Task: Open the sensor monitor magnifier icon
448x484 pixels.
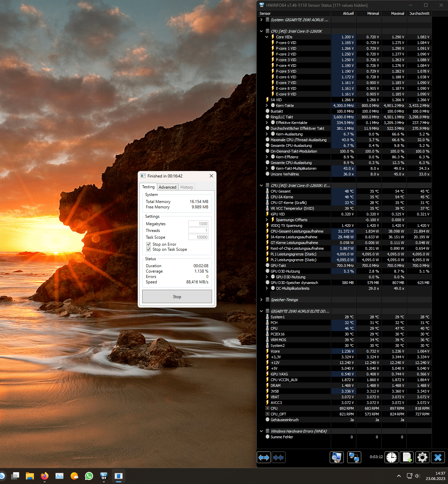Action: point(336,457)
